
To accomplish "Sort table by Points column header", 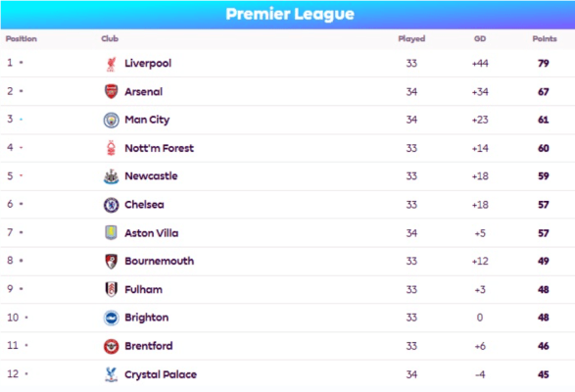I will (545, 38).
